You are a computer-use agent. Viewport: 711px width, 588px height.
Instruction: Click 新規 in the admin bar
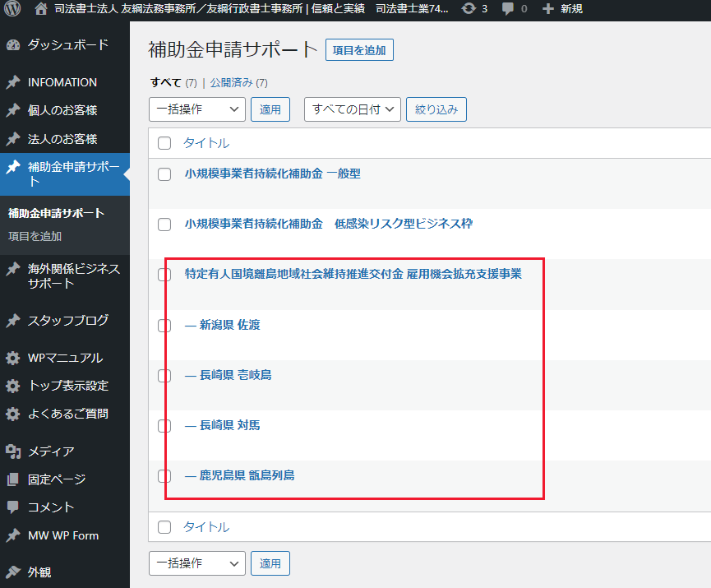pos(571,8)
